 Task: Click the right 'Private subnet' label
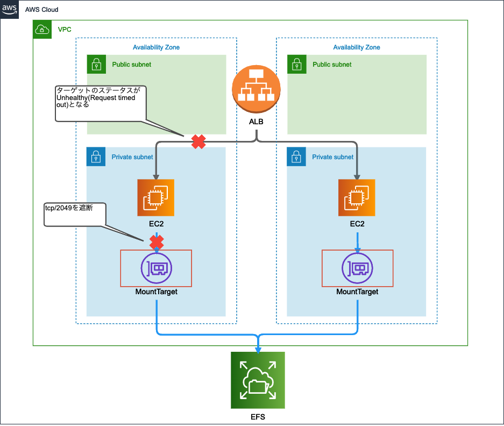[x=332, y=157]
